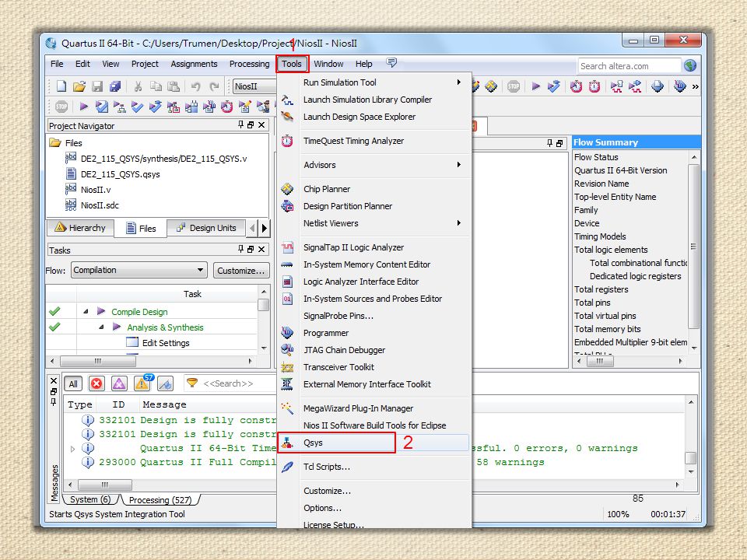747x560 pixels.
Task: Close the Tasks panel
Action: (x=261, y=249)
